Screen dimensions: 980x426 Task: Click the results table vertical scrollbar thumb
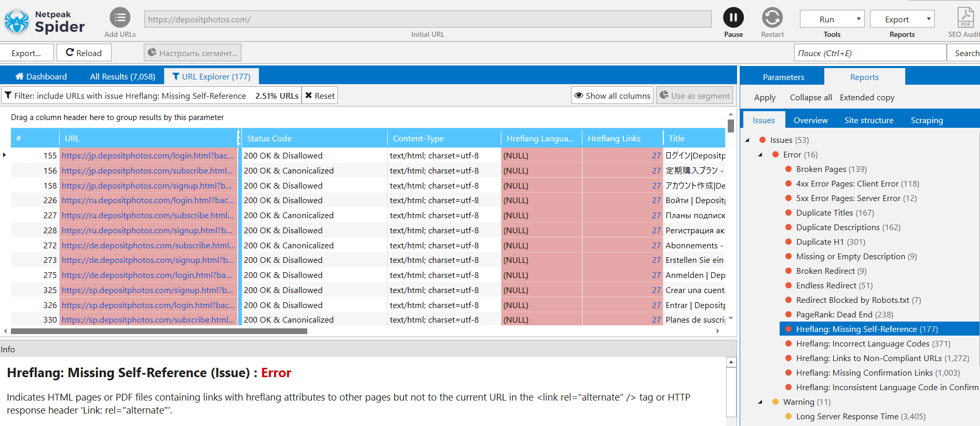731,126
